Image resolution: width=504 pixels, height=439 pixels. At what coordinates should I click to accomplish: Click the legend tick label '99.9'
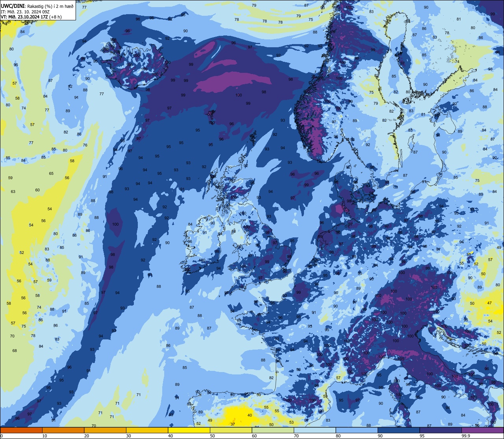[466, 436]
